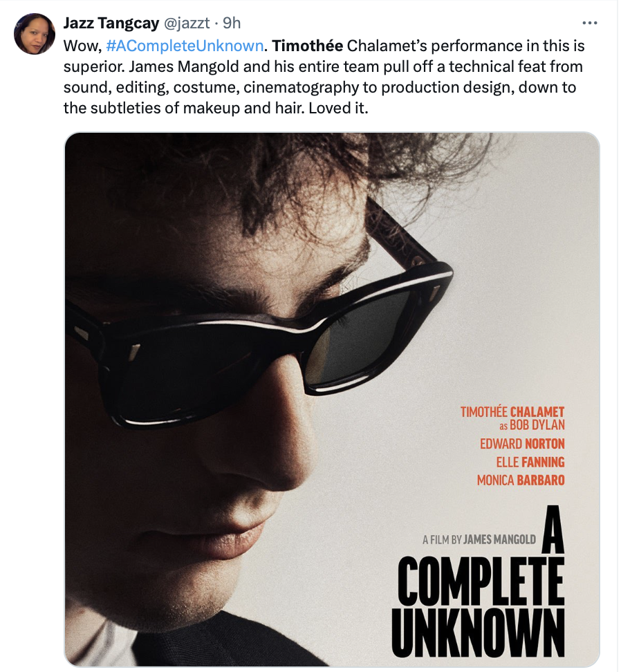
Task: Click Jazz Tangcay's profile avatar
Action: 35,34
